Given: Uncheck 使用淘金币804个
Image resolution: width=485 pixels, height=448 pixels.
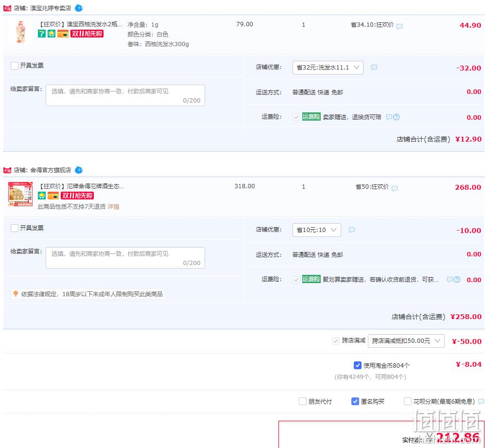Looking at the screenshot, I should [358, 365].
